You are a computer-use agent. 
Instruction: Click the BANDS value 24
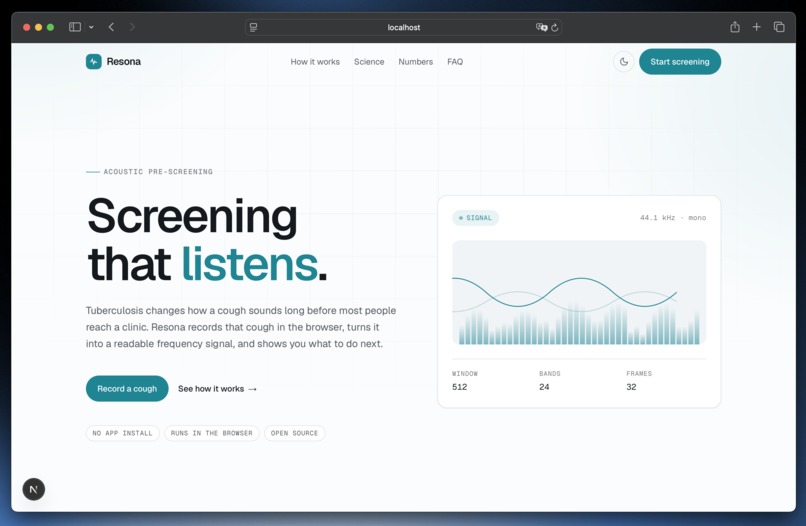[x=544, y=387]
